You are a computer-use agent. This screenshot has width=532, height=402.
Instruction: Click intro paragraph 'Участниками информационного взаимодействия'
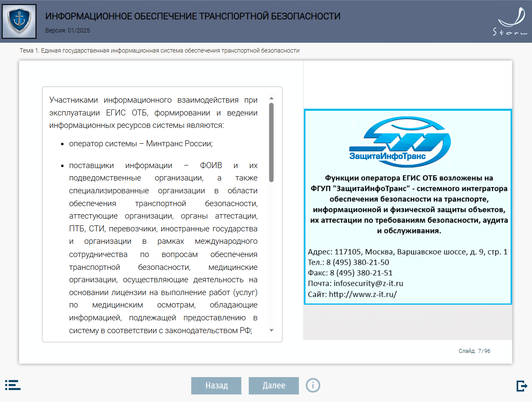(x=154, y=113)
